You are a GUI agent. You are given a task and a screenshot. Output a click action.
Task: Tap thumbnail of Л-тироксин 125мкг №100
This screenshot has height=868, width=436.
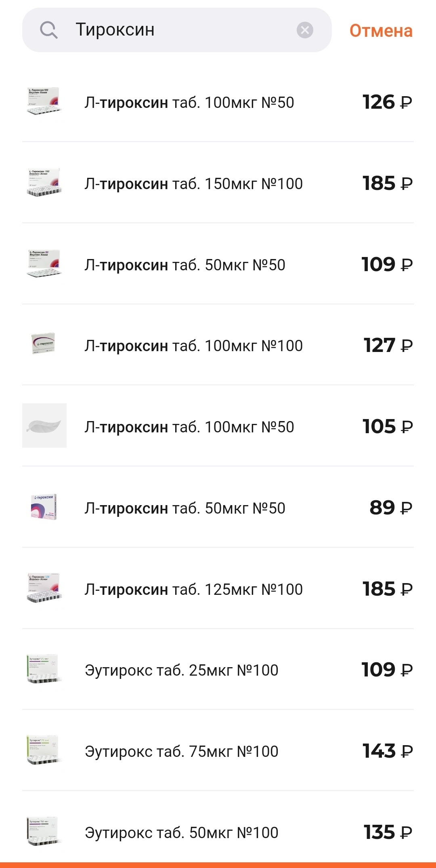point(44,588)
